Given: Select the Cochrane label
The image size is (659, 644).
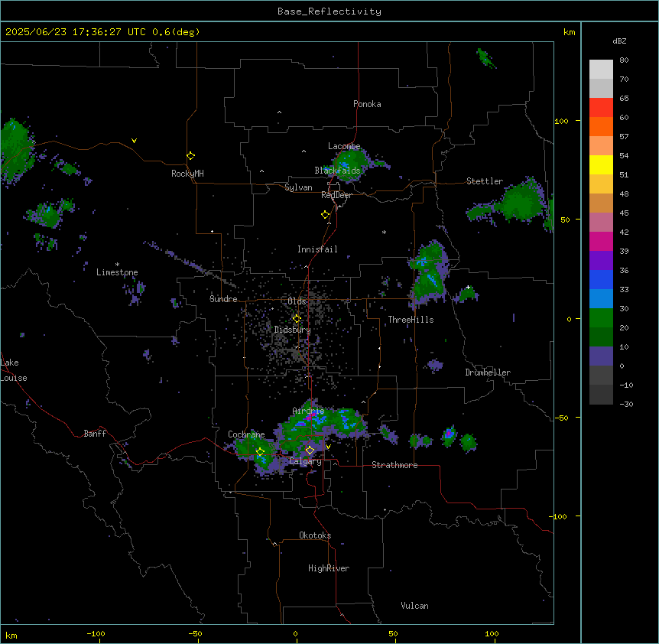Looking at the screenshot, I should [x=246, y=434].
